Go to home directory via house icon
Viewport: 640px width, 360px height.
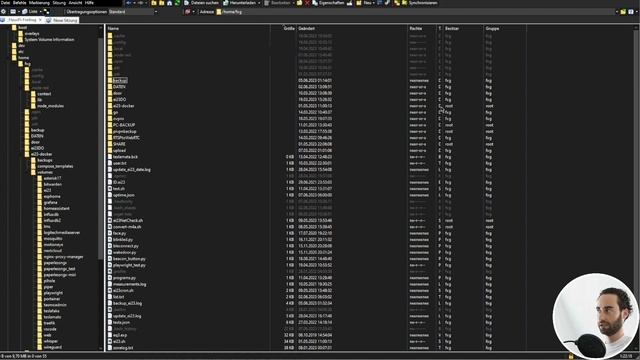169,3
